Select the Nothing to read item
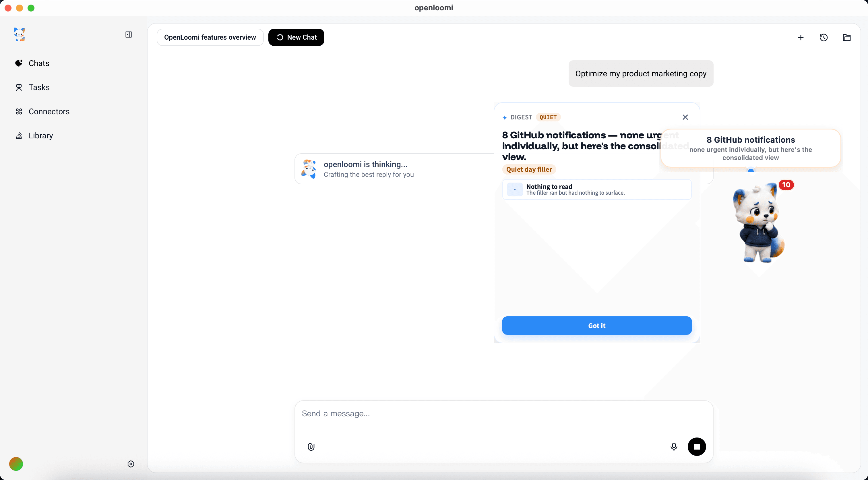This screenshot has width=868, height=480. tap(596, 189)
